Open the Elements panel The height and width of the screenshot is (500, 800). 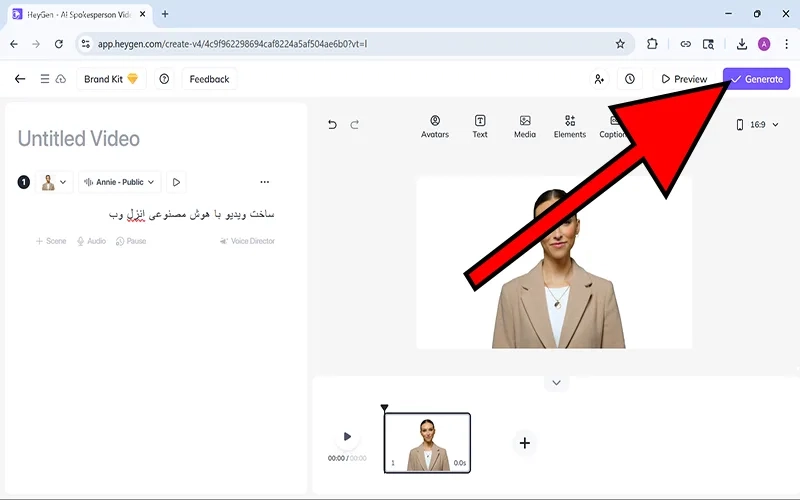point(570,127)
